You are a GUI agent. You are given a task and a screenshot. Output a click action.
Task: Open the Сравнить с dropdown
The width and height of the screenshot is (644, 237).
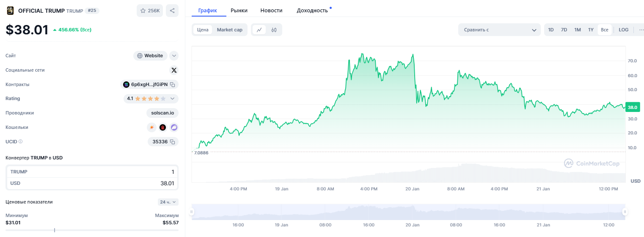499,30
